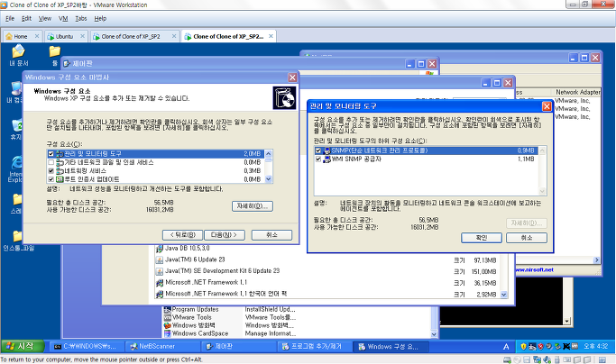Open the www.nirsoft.net link
Viewport: 616px width, 364px height.
click(534, 269)
